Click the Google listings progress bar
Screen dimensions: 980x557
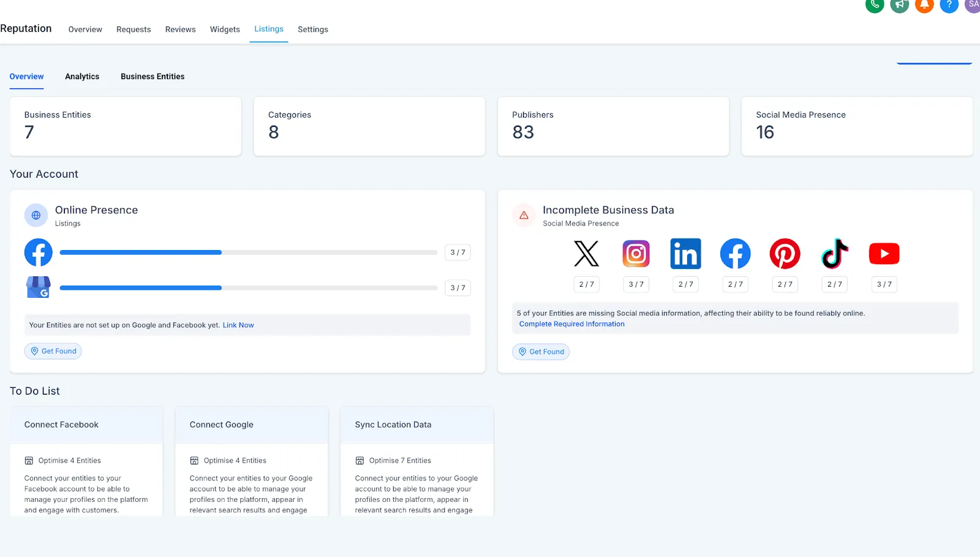click(x=249, y=288)
